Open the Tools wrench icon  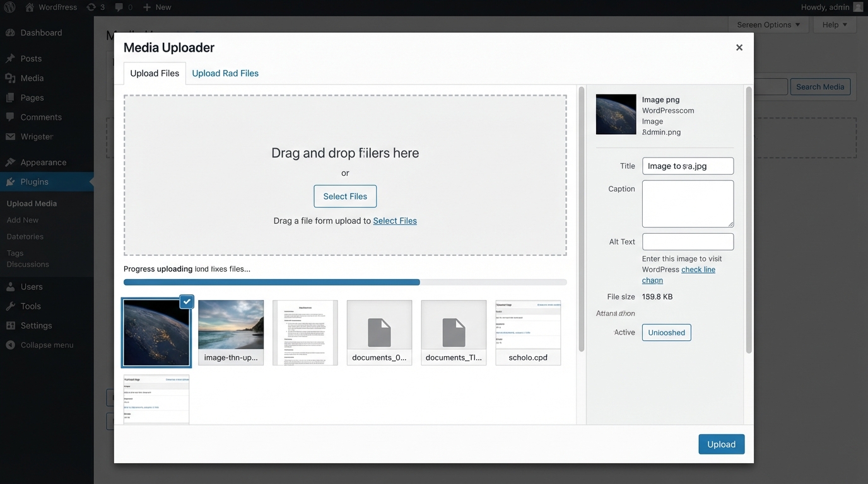(11, 306)
